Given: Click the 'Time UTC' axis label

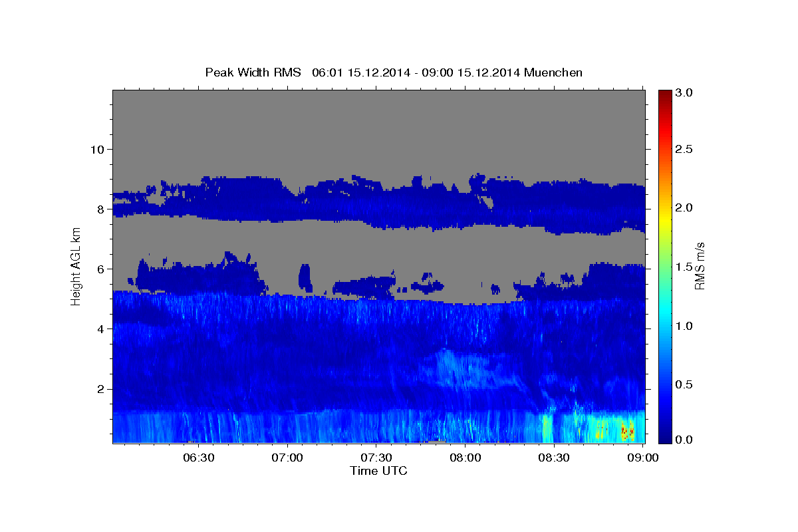Looking at the screenshot, I should coord(378,471).
